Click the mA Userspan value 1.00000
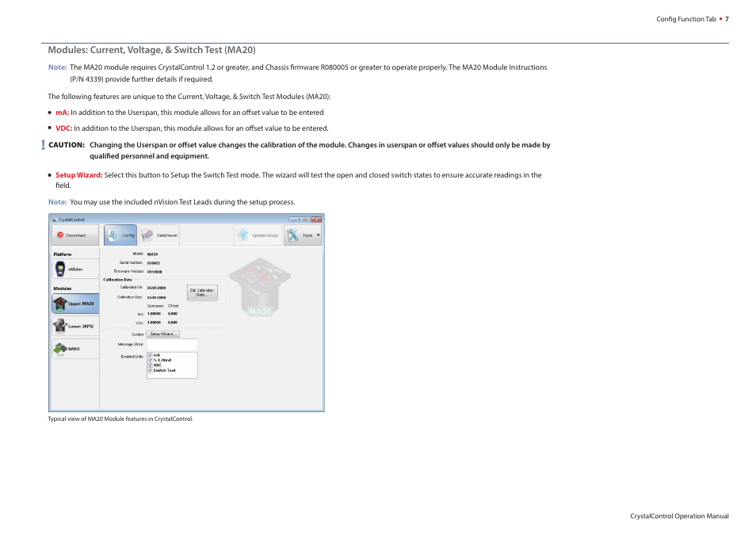This screenshot has height=535, width=756. pyautogui.click(x=154, y=314)
